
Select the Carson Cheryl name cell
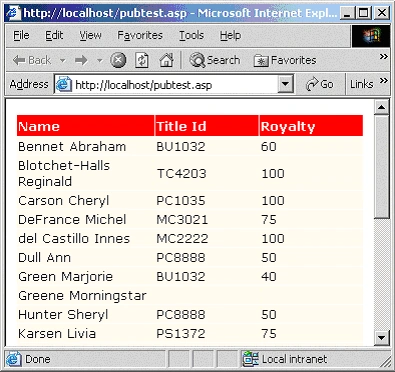86,200
